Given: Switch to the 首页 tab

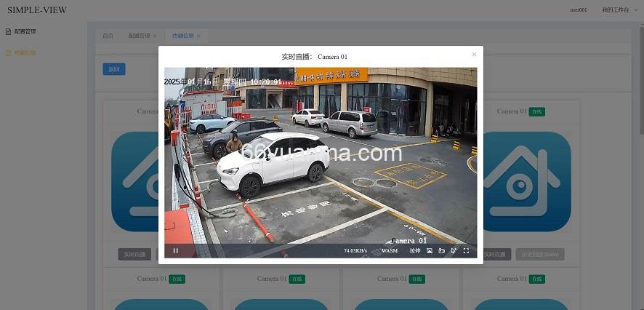Looking at the screenshot, I should click(108, 36).
